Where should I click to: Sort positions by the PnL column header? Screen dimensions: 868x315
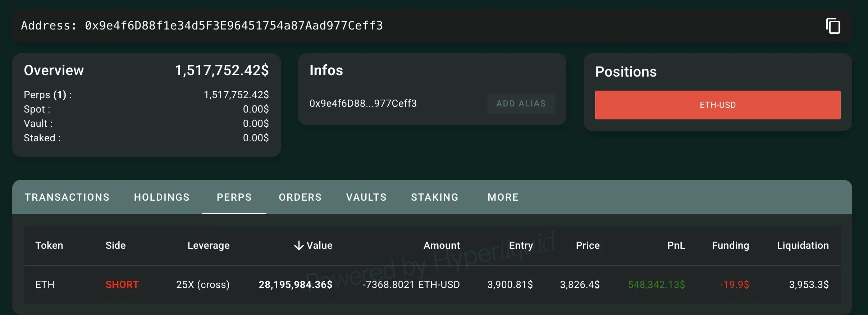[676, 246]
